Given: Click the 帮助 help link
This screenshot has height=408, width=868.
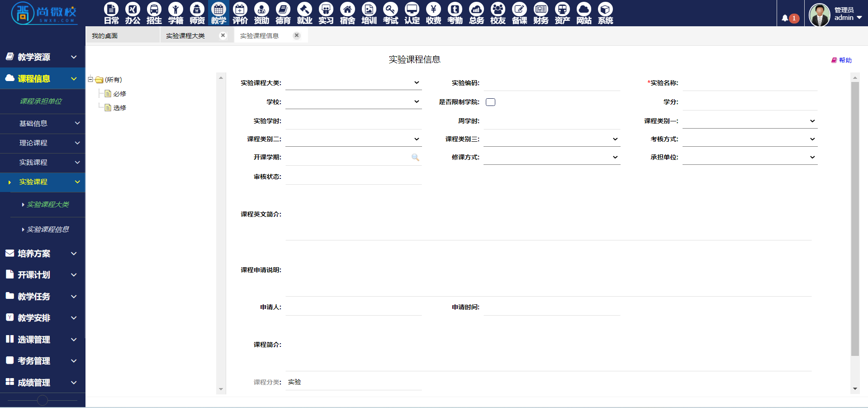Looking at the screenshot, I should click(x=842, y=60).
